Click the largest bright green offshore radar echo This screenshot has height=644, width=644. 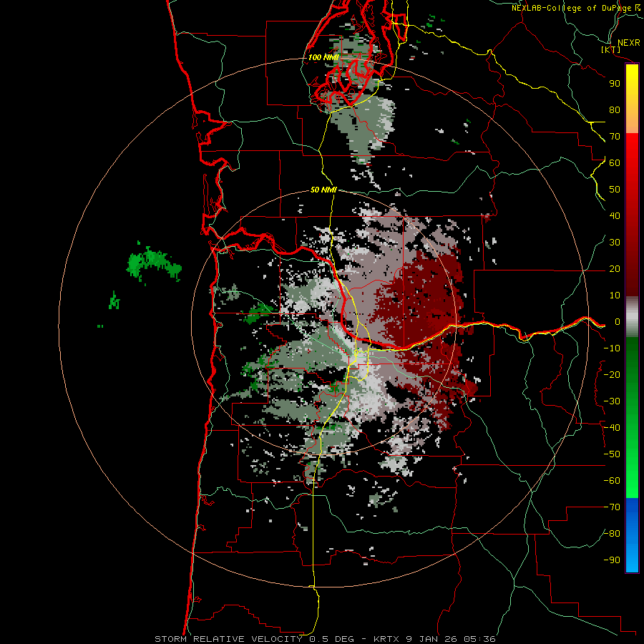[153, 263]
